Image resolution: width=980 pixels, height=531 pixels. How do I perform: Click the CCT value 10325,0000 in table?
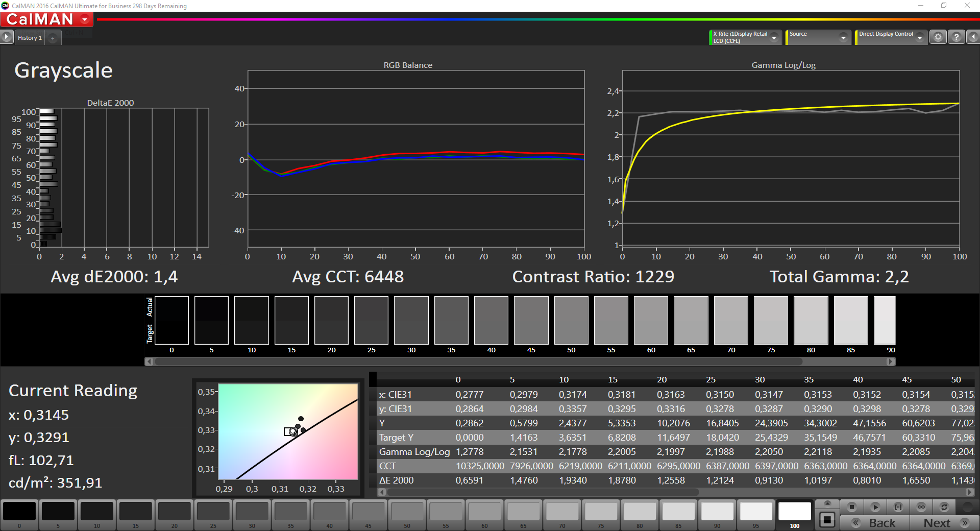pyautogui.click(x=480, y=466)
